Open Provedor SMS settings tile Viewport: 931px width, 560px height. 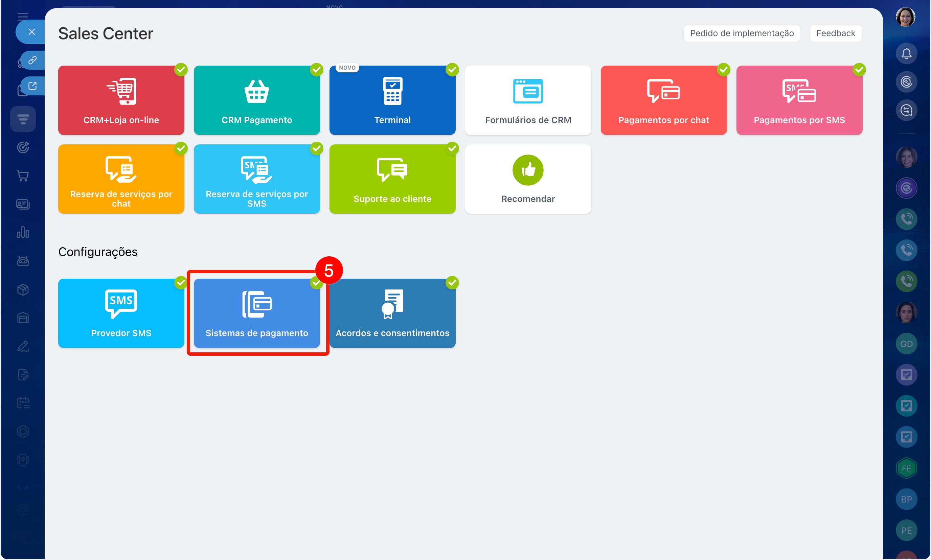(121, 313)
